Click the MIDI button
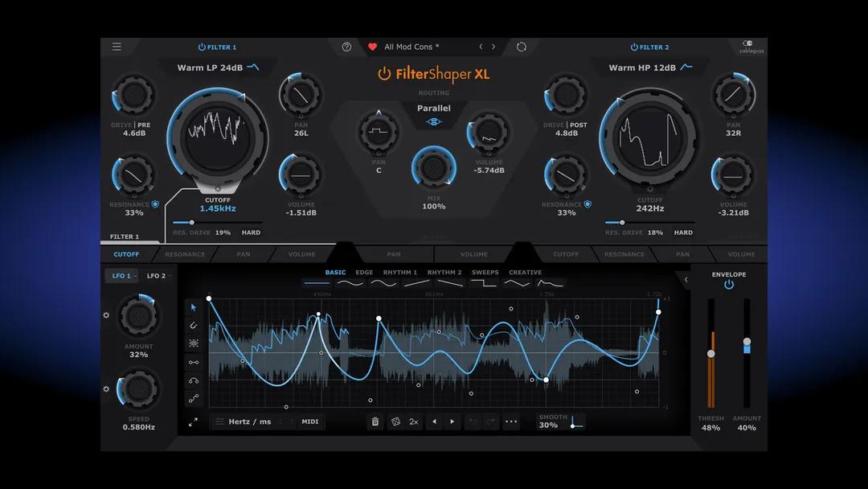This screenshot has height=489, width=868. coord(309,421)
